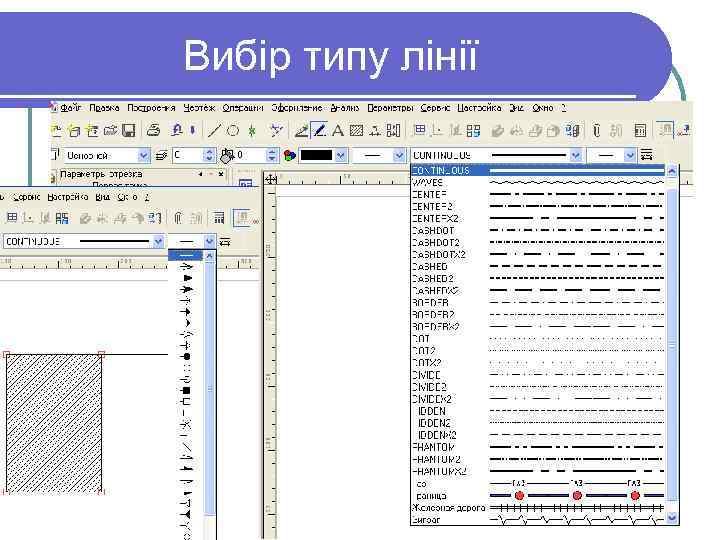Click the stepper arrows of the 'C' field
This screenshot has height=540, width=720.
click(209, 156)
